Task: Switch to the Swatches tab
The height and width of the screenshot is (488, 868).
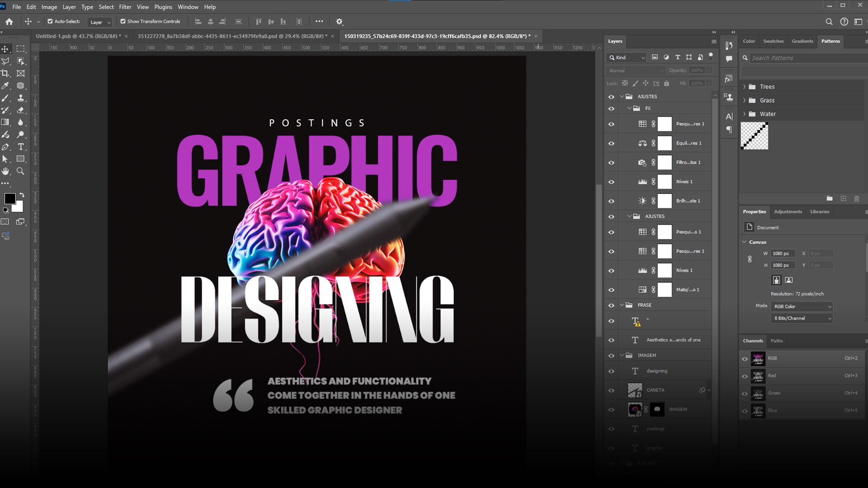Action: [x=773, y=41]
